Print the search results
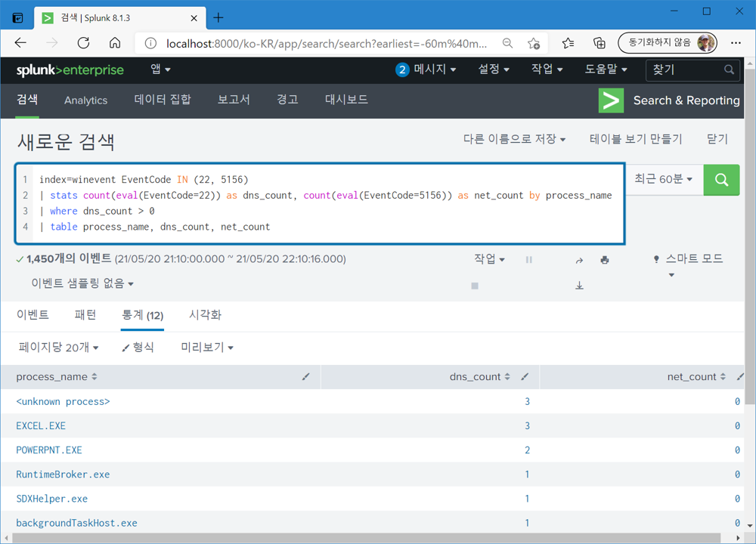 604,259
